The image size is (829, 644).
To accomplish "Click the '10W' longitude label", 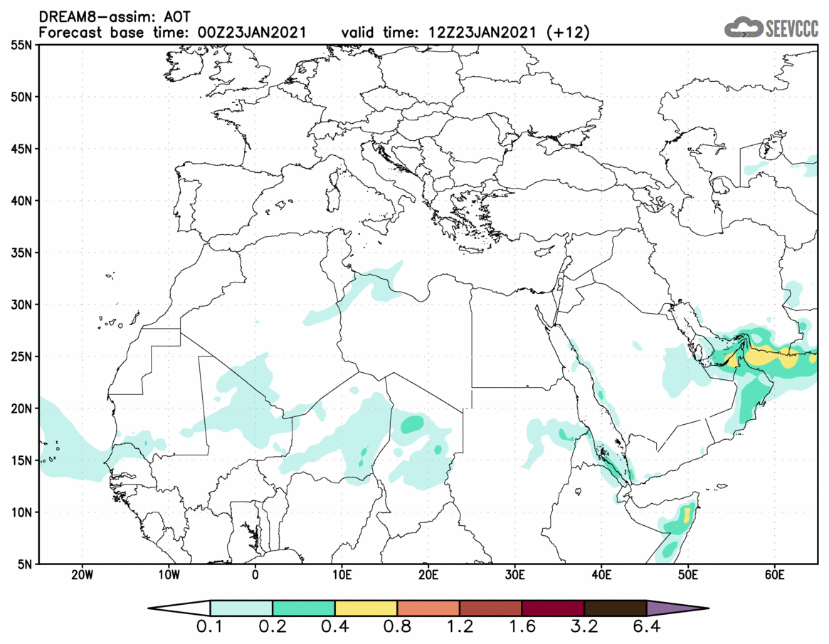I will click(169, 575).
